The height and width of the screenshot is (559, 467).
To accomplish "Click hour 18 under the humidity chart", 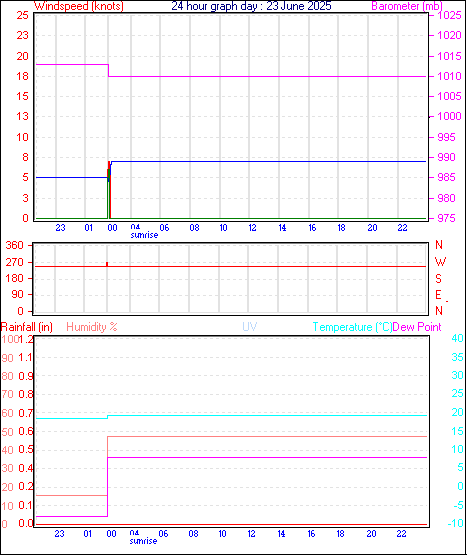I will (x=340, y=534).
